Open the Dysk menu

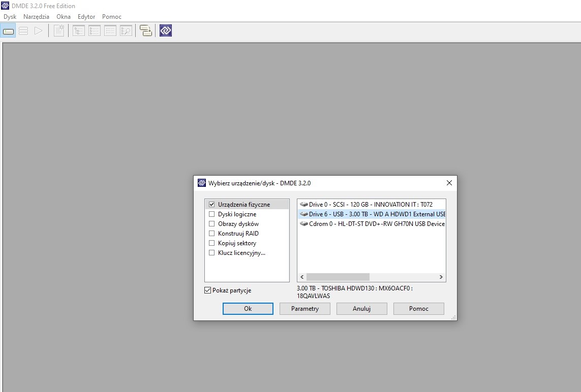point(10,17)
